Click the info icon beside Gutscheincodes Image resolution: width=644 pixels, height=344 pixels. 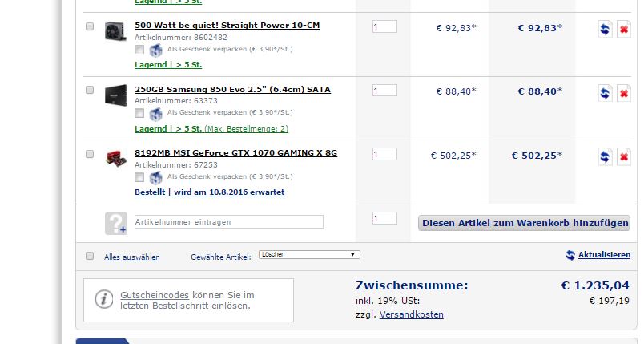[104, 299]
